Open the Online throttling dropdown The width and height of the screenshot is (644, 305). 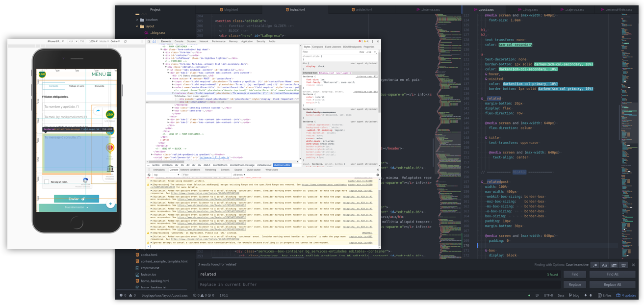point(115,42)
